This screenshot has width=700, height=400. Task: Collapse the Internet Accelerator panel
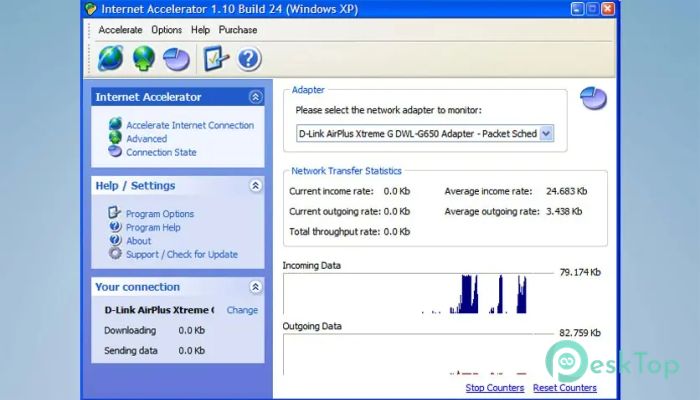[x=255, y=97]
